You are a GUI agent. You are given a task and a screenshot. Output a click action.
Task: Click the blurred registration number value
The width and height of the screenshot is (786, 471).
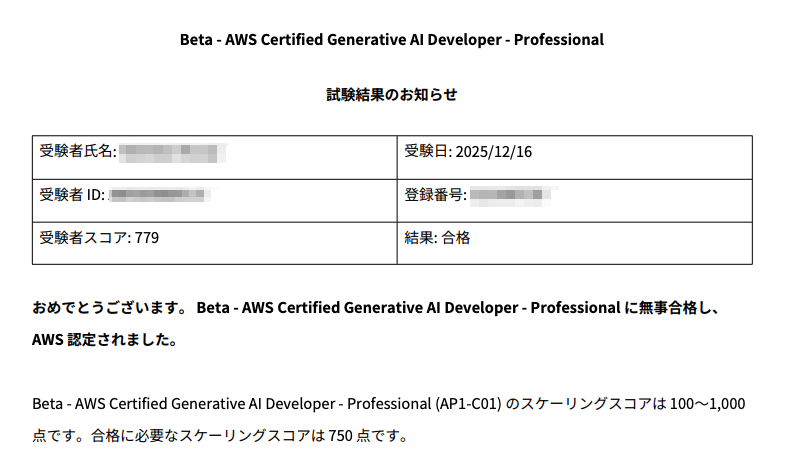(x=510, y=195)
